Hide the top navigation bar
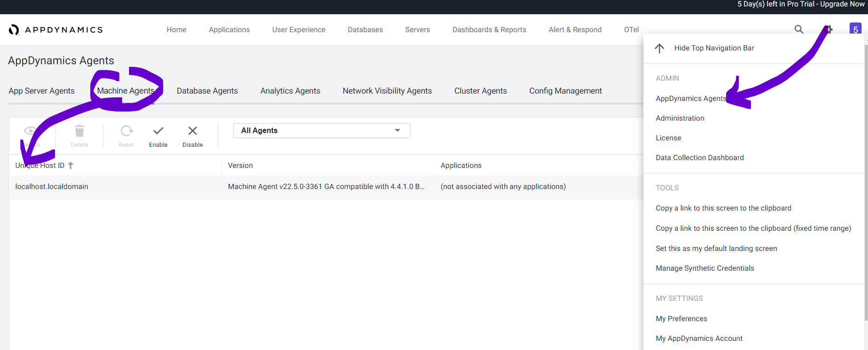Screen dimensions: 868x350 coord(714,48)
